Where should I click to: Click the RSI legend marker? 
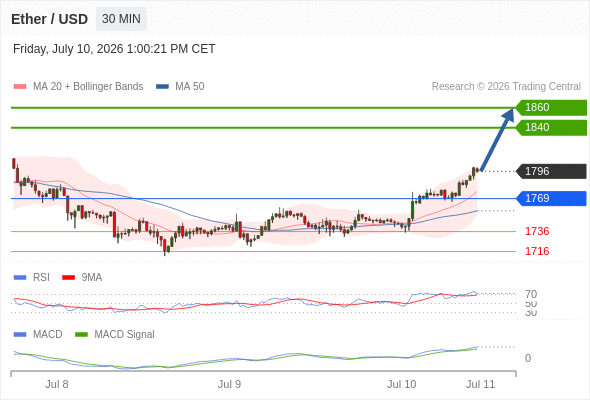(x=20, y=278)
